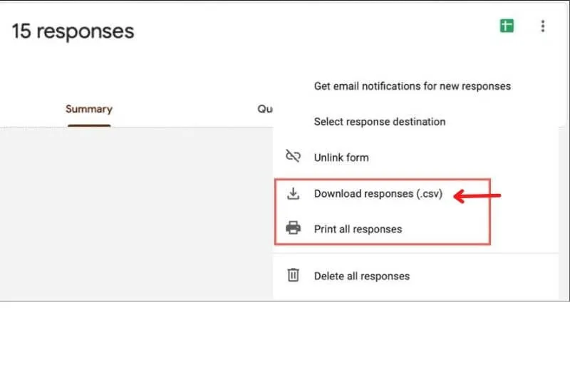
Task: Switch to the Summary tab
Action: click(89, 109)
